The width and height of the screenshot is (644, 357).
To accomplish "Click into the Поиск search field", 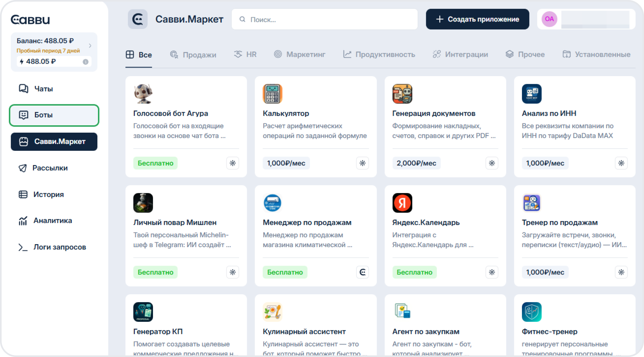I will click(x=325, y=19).
